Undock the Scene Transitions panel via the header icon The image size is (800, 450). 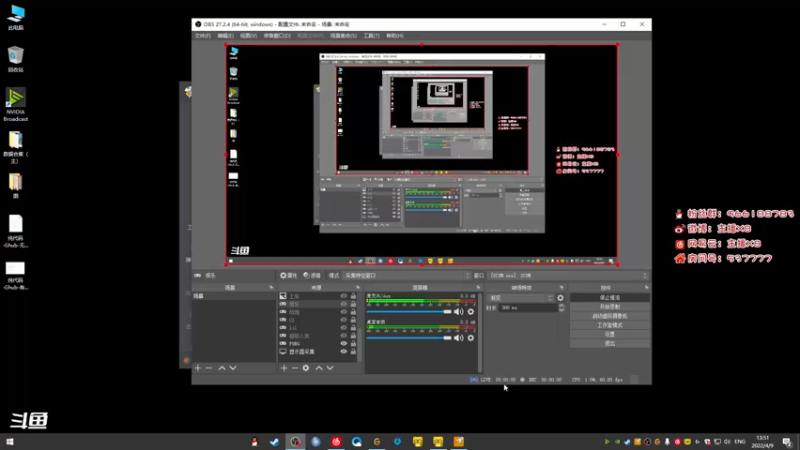pos(562,288)
